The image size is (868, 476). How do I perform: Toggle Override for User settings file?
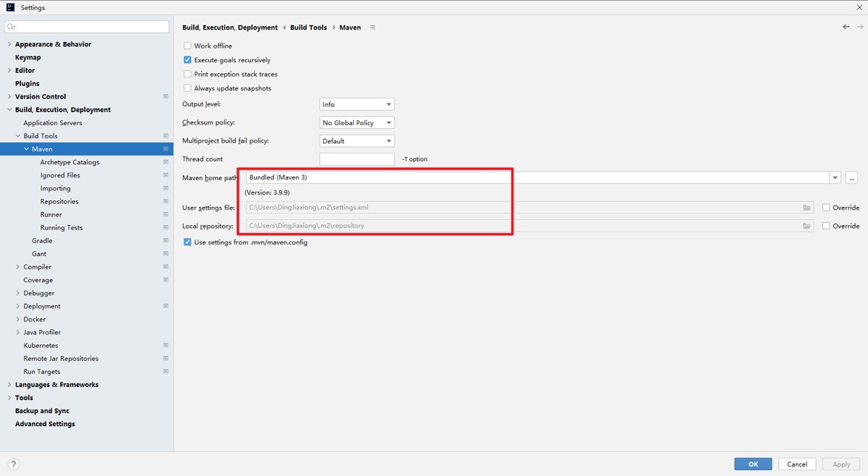tap(826, 208)
